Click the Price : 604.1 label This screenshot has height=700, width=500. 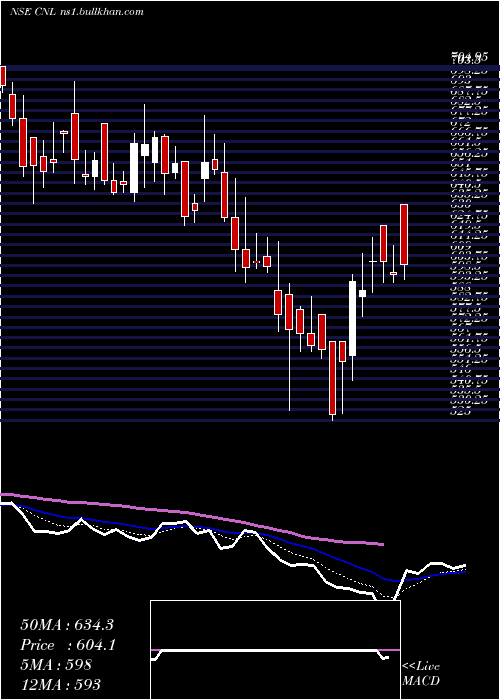tap(68, 645)
